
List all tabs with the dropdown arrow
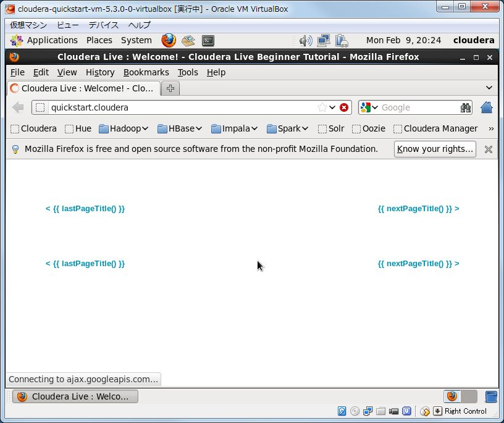point(489,88)
